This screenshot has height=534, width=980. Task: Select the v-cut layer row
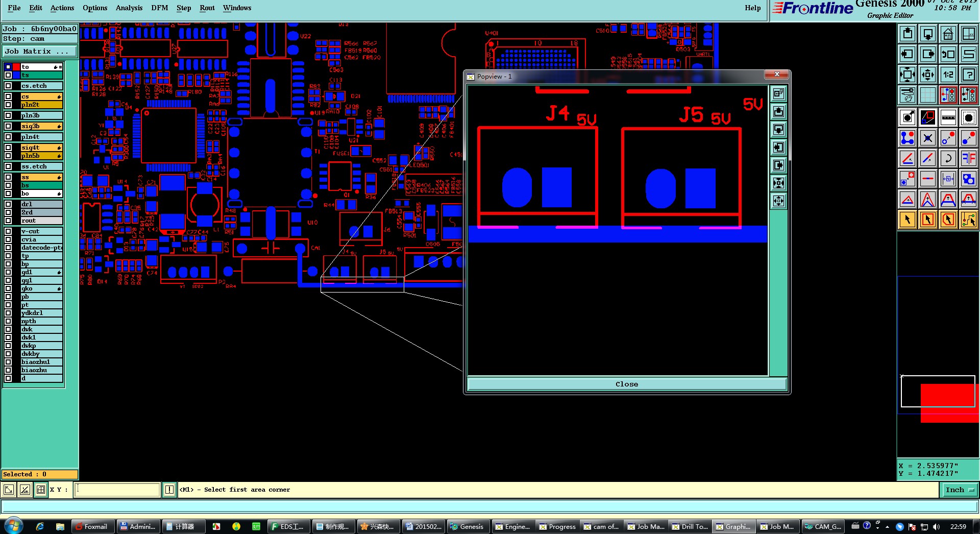pos(41,231)
